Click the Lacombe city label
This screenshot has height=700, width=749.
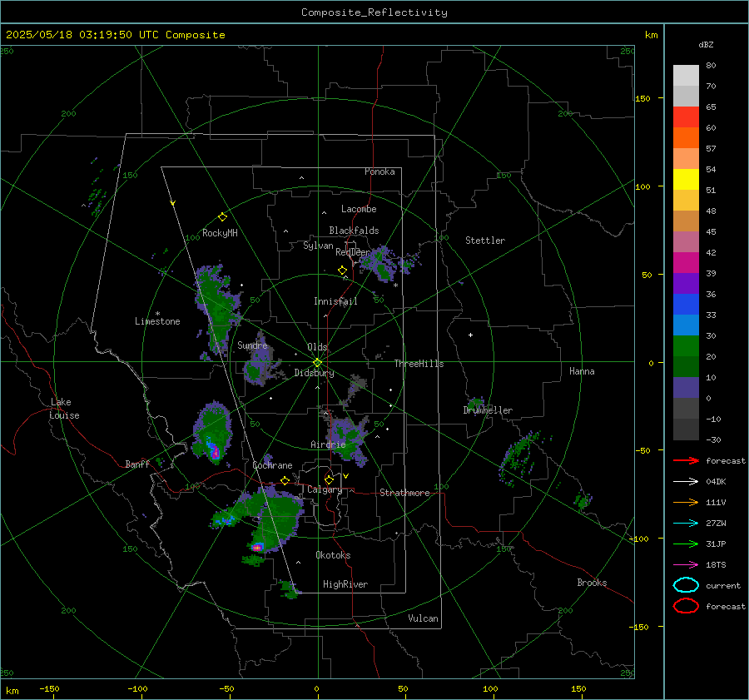[x=359, y=209]
